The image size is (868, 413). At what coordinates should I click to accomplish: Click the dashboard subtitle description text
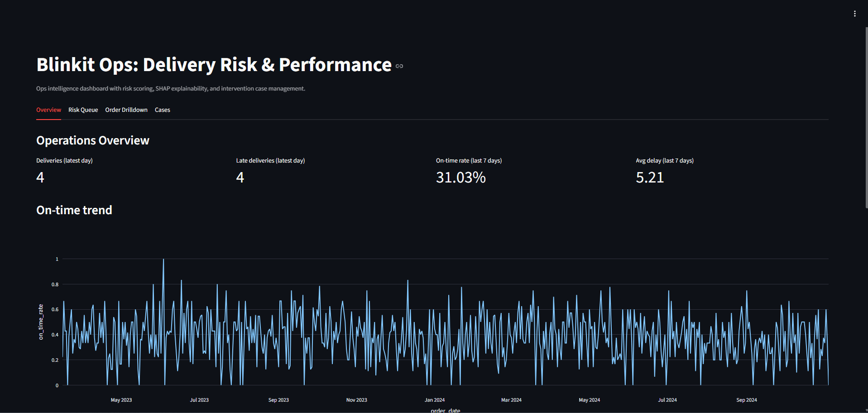[x=171, y=89]
